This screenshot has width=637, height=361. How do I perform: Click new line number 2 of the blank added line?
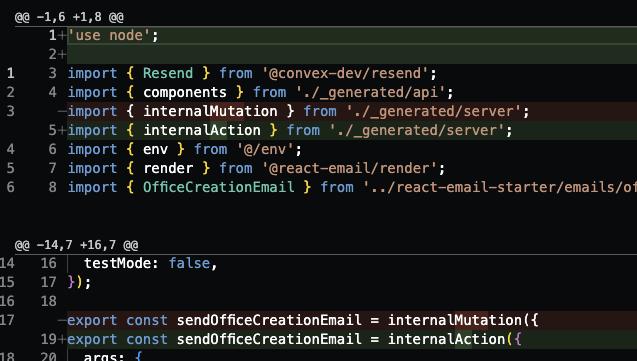pyautogui.click(x=53, y=54)
